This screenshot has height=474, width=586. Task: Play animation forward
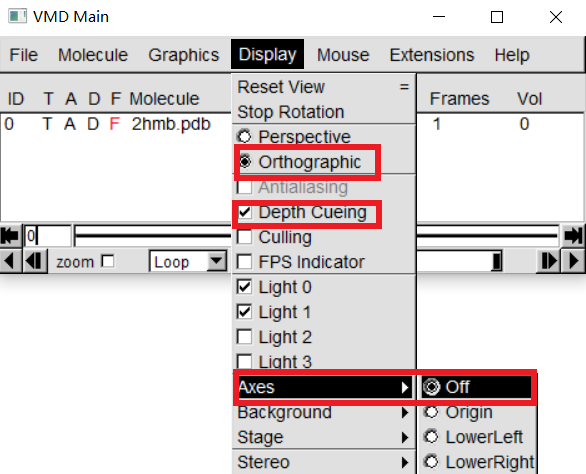(x=572, y=261)
